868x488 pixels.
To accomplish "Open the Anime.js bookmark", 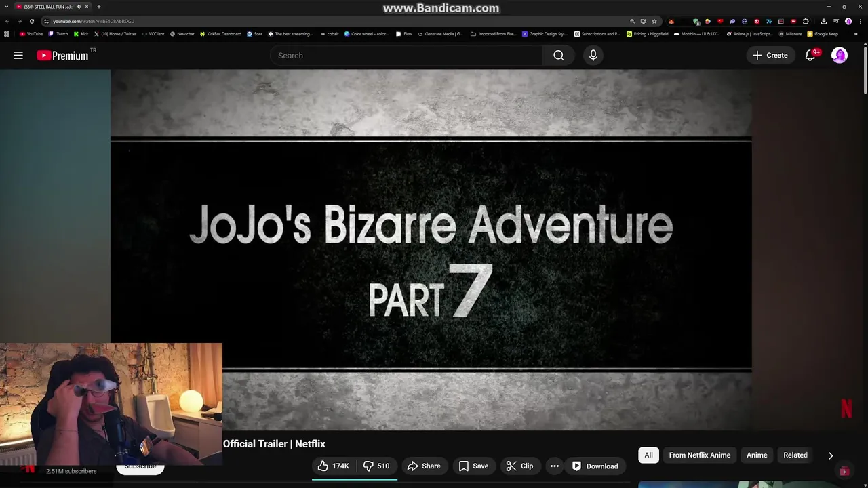I will 749,33.
